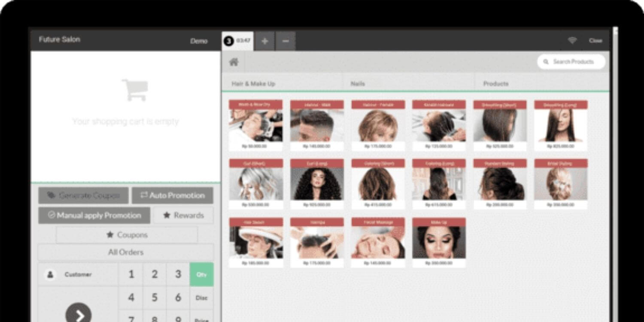Add the Hairspa scalp massage service
The height and width of the screenshot is (322, 644).
pyautogui.click(x=317, y=243)
